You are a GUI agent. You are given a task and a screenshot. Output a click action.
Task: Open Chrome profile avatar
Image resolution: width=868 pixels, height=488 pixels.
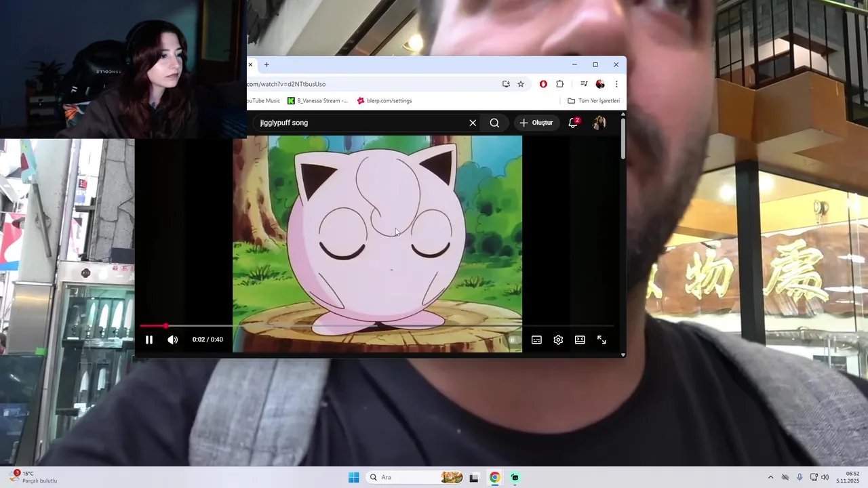coord(600,84)
